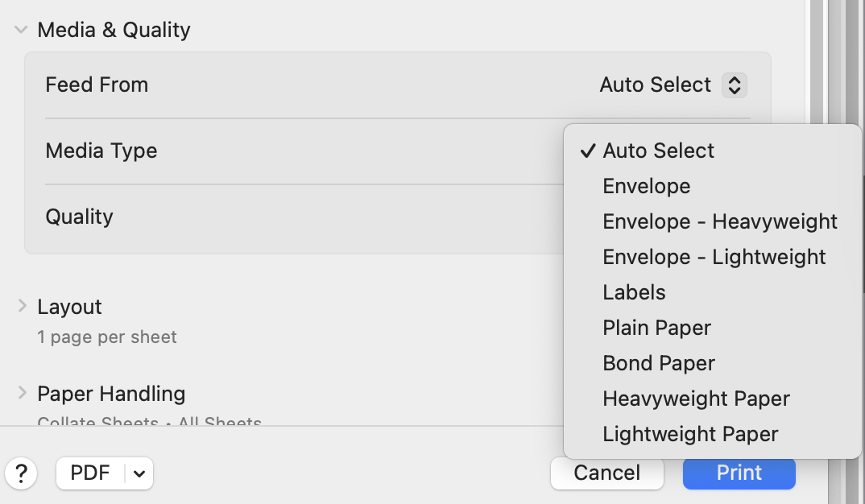Click the Print button

point(739,473)
